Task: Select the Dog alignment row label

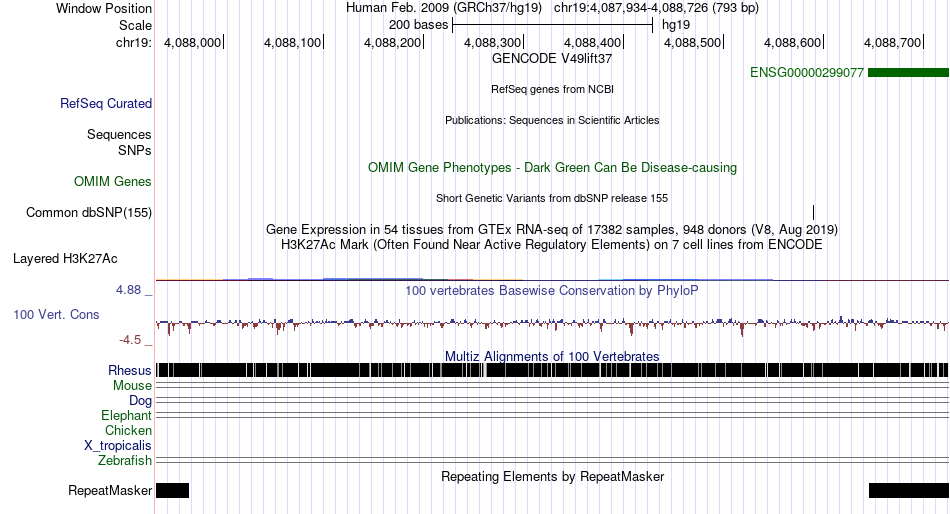Action: click(x=141, y=401)
